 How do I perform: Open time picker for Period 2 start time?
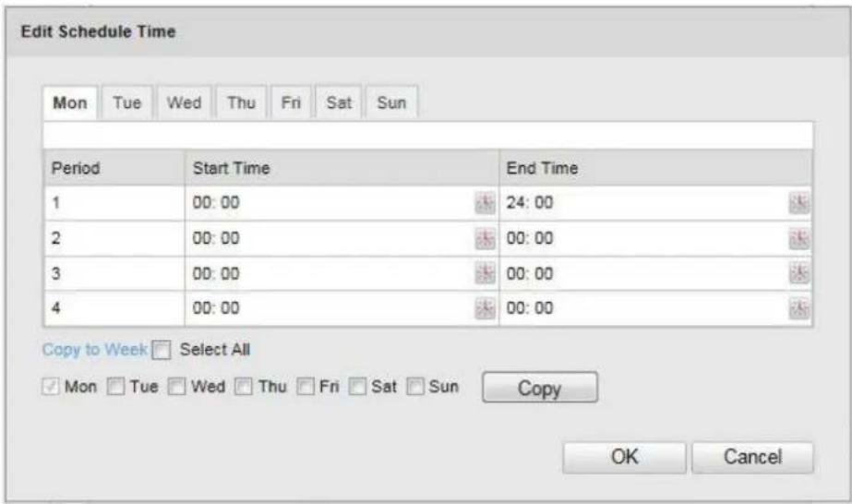coord(485,238)
